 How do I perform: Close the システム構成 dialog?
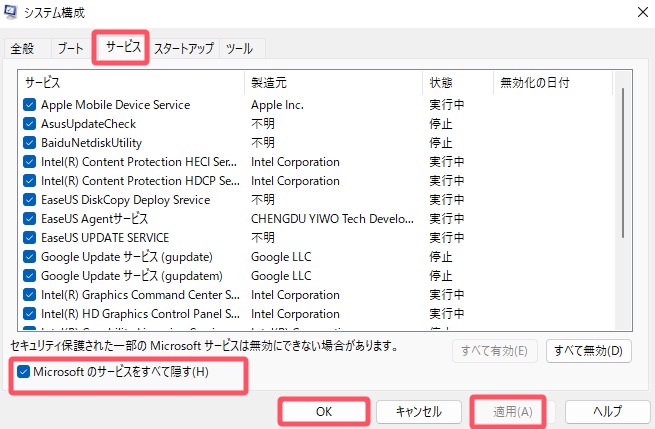[643, 12]
